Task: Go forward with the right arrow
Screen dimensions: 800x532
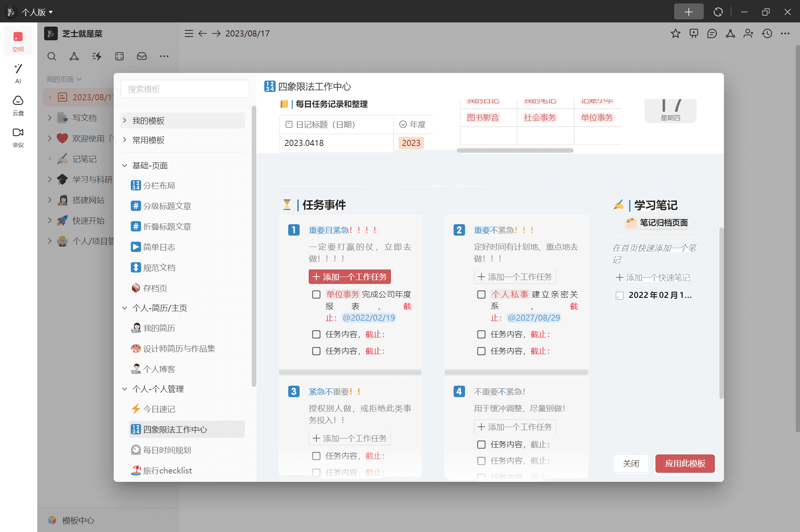Action: 216,33
